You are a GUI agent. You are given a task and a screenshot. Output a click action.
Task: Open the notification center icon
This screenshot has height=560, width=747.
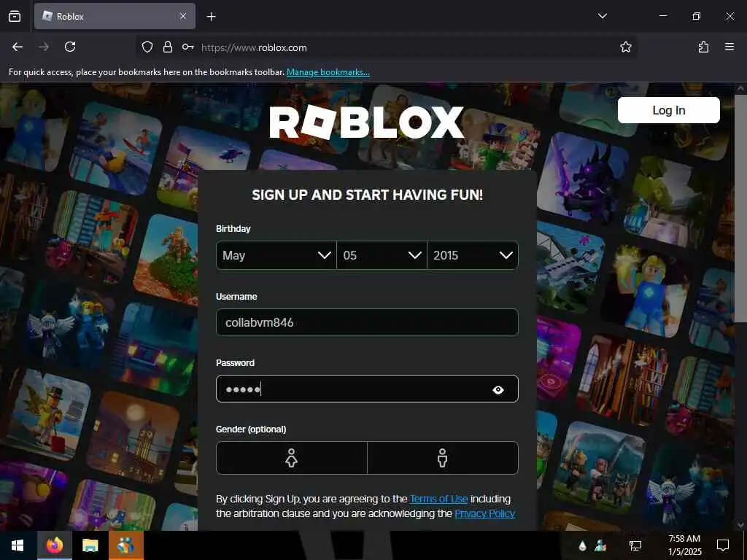pos(723,545)
